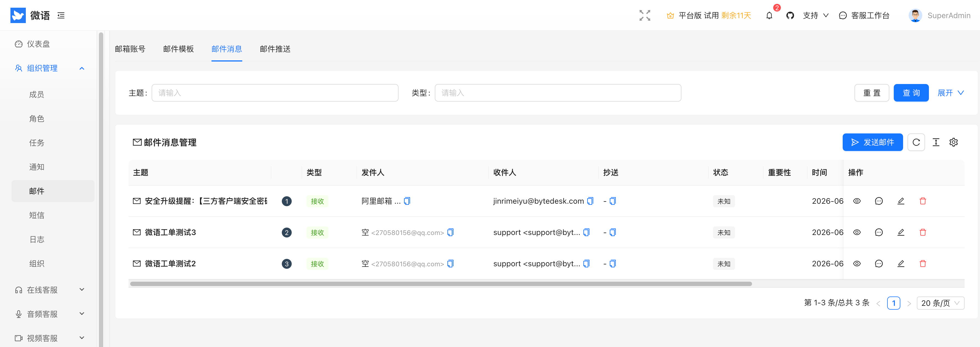The image size is (980, 347).
Task: Go to page 1 in pagination
Action: coord(893,303)
